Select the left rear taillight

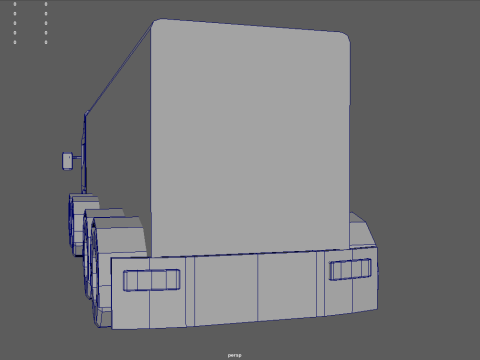[152, 280]
